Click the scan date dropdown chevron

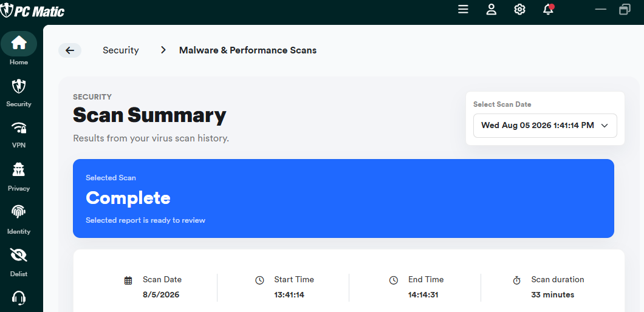[x=604, y=126]
